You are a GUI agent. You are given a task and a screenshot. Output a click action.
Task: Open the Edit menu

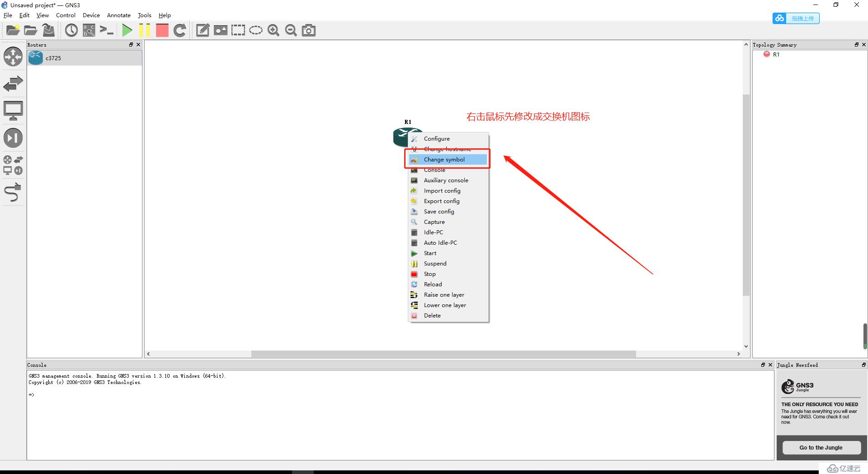click(x=24, y=15)
